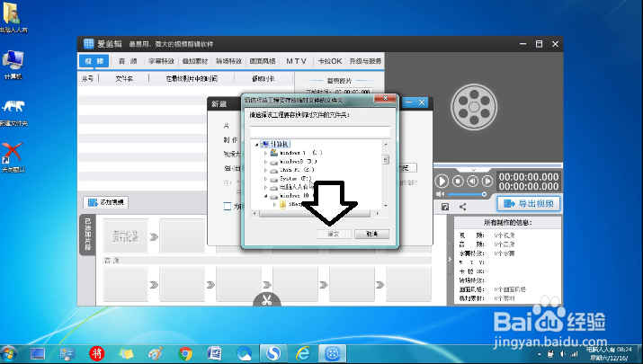Select the first video clip placeholder

click(x=125, y=236)
